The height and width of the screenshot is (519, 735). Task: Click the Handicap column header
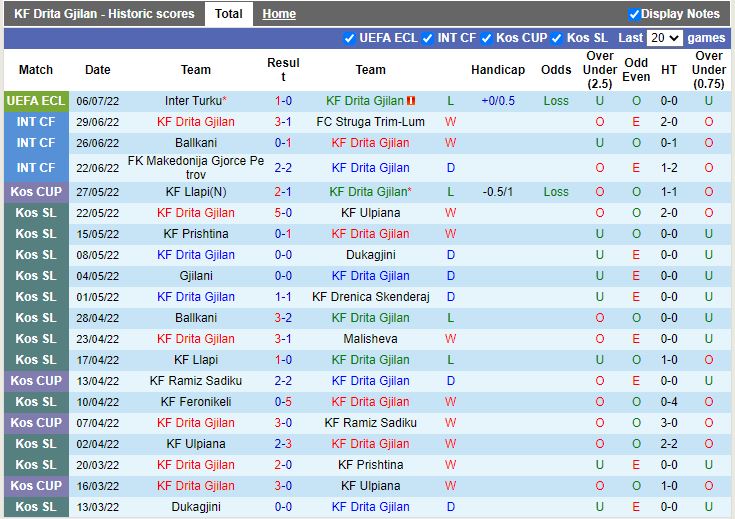pyautogui.click(x=498, y=70)
